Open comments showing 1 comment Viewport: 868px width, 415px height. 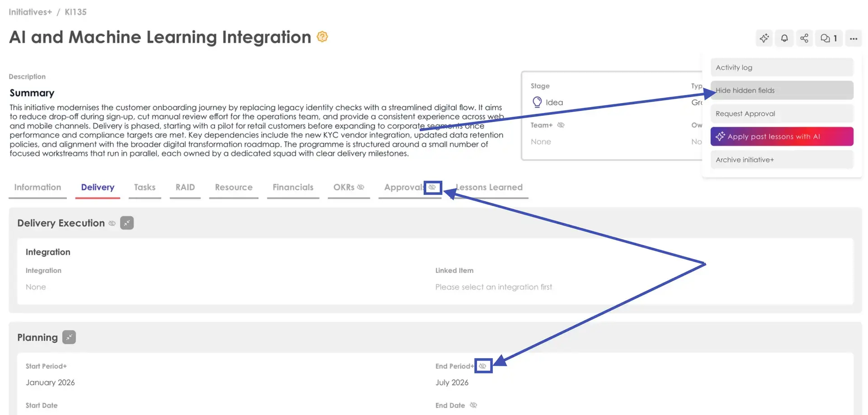829,38
